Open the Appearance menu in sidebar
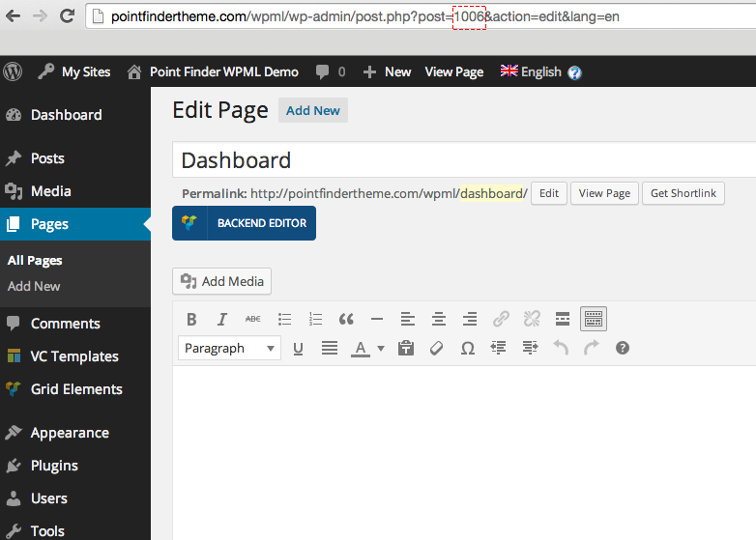The image size is (756, 540). coord(70,433)
